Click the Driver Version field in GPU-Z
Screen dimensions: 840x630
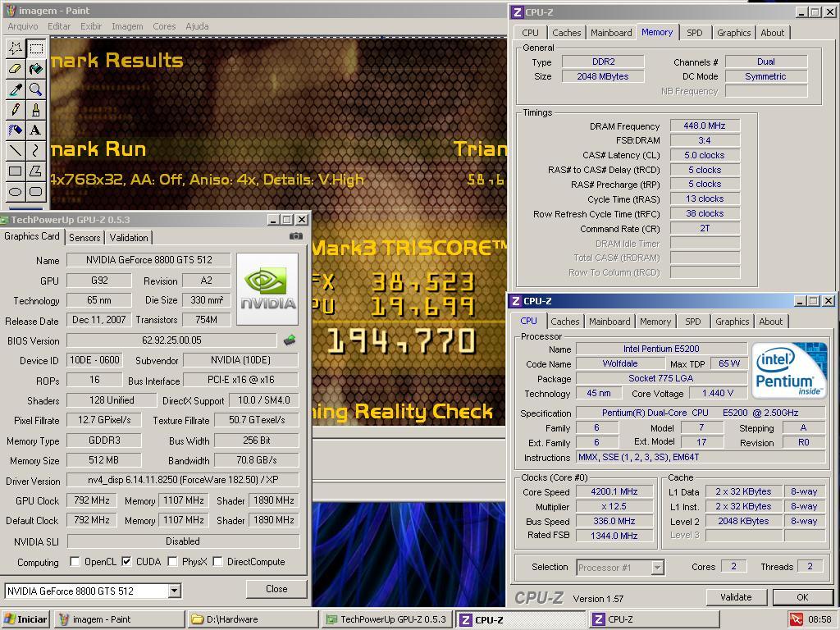(x=183, y=479)
